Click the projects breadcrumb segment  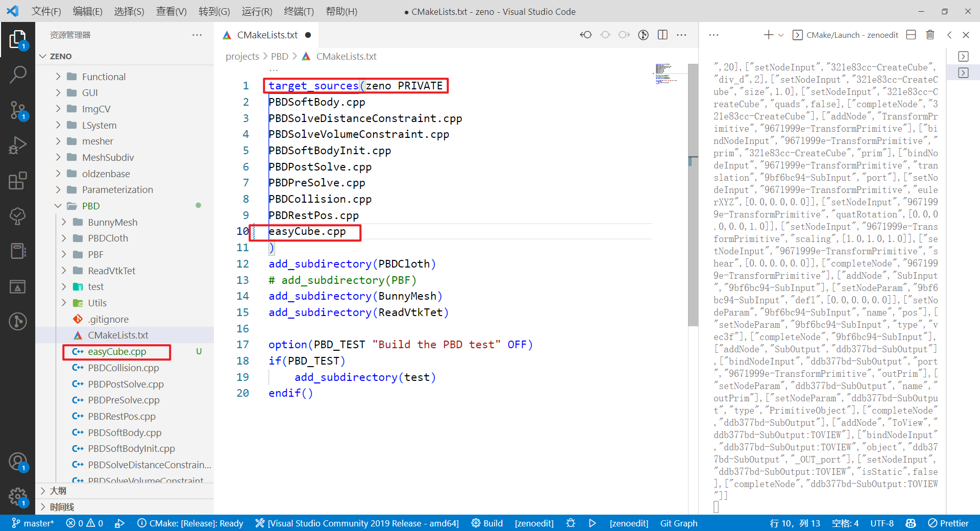coord(242,56)
